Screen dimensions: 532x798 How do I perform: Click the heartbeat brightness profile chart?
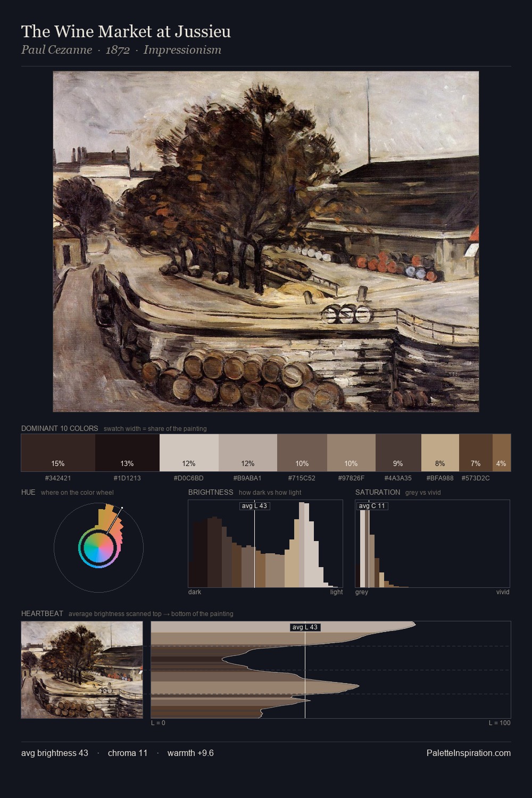(331, 670)
